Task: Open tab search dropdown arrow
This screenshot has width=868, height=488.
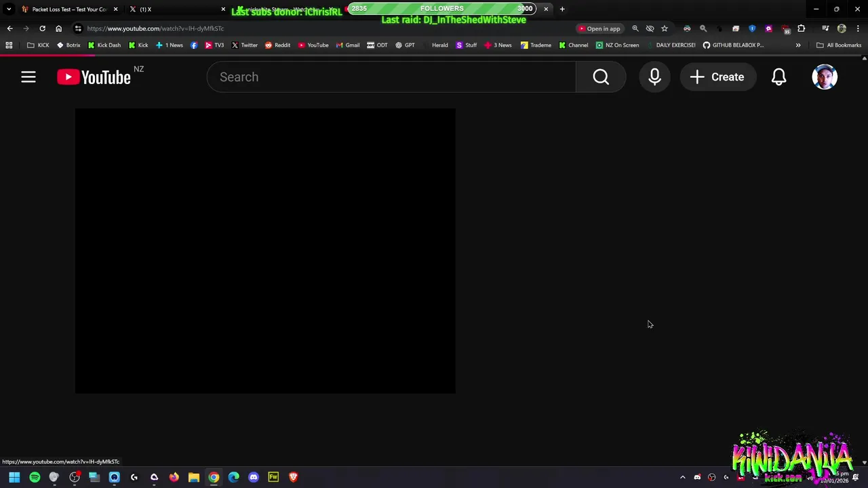Action: point(9,9)
